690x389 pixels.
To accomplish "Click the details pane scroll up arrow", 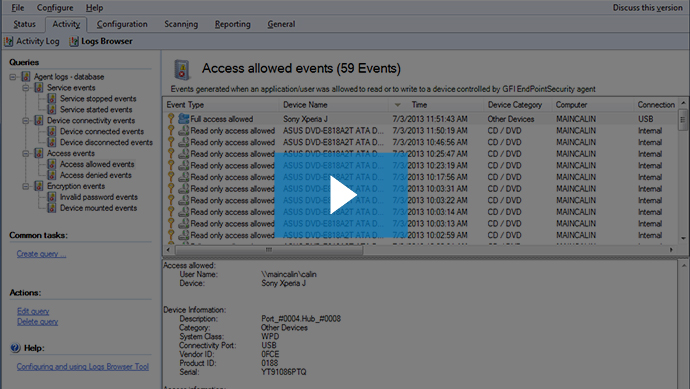I will (x=683, y=266).
